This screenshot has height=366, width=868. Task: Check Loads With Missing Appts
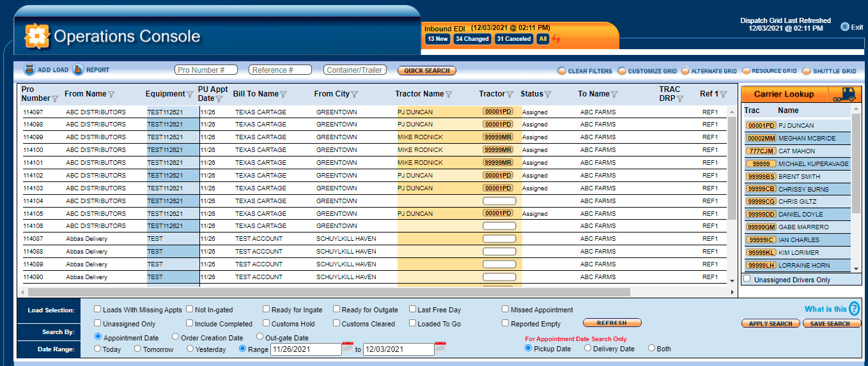pos(97,309)
